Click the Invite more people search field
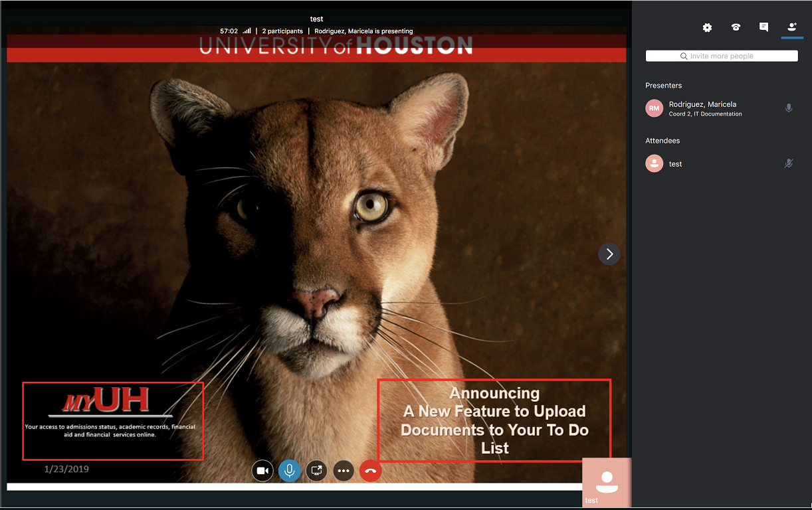This screenshot has height=510, width=812. click(722, 56)
